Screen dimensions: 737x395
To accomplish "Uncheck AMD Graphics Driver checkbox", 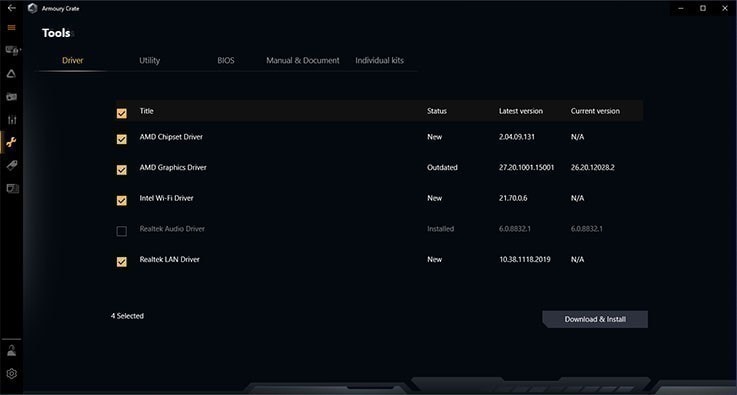I will [122, 170].
